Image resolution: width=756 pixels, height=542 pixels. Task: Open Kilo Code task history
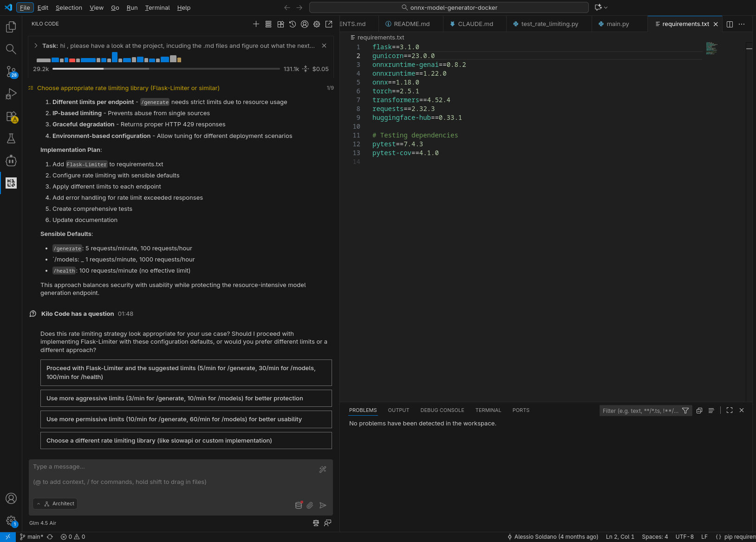[293, 24]
